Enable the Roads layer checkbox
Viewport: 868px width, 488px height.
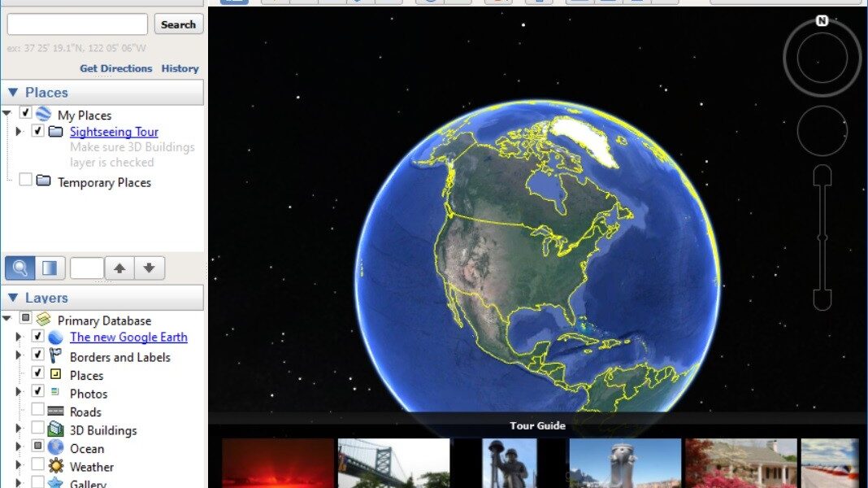(37, 412)
